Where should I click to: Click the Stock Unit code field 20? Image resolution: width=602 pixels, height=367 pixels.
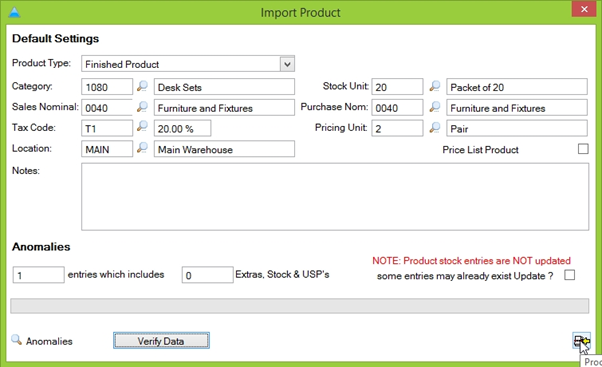point(397,87)
